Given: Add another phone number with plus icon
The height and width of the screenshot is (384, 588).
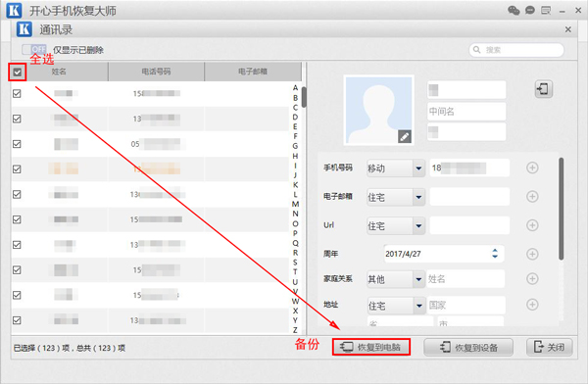Looking at the screenshot, I should (x=532, y=168).
